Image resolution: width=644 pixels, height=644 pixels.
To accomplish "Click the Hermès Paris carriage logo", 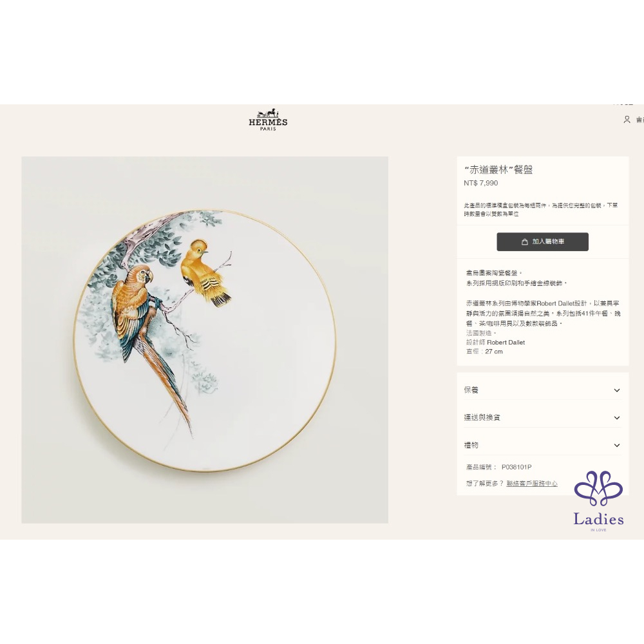I will pos(268,120).
